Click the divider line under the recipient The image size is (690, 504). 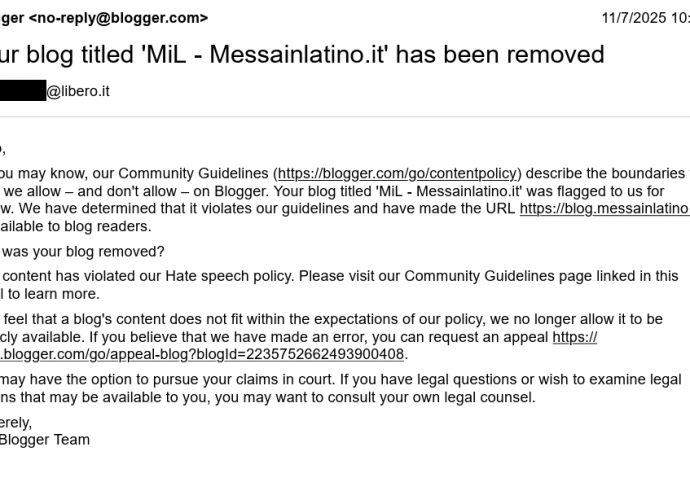(x=345, y=117)
